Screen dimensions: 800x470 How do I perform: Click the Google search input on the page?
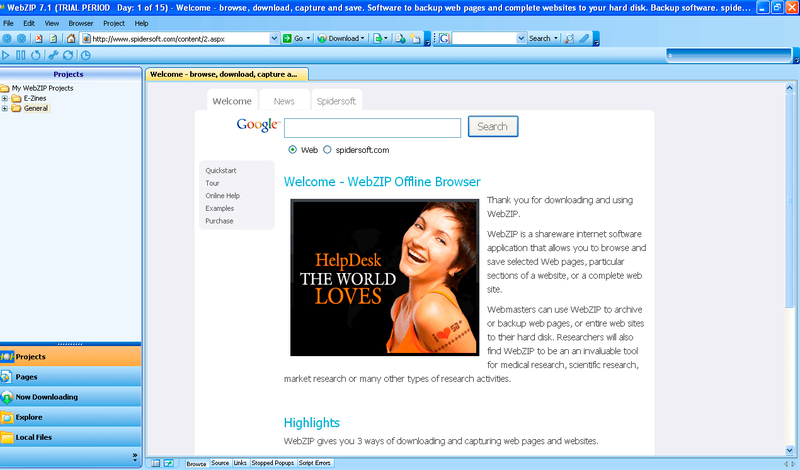tap(372, 128)
